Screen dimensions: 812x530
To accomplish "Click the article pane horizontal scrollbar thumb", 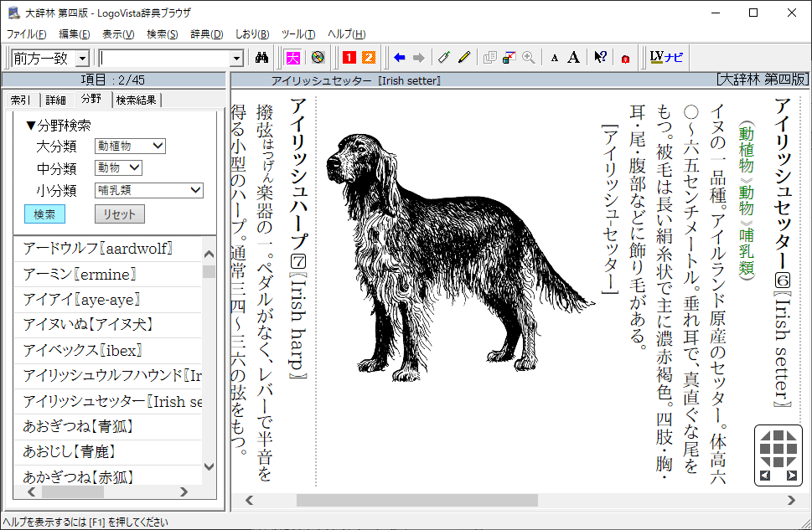I will (416, 501).
